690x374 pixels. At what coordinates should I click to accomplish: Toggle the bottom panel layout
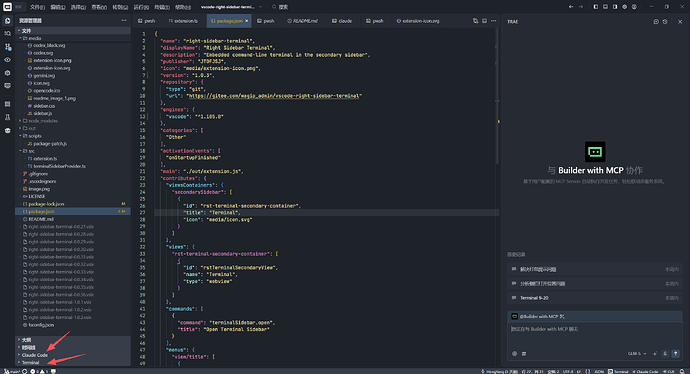pos(605,7)
